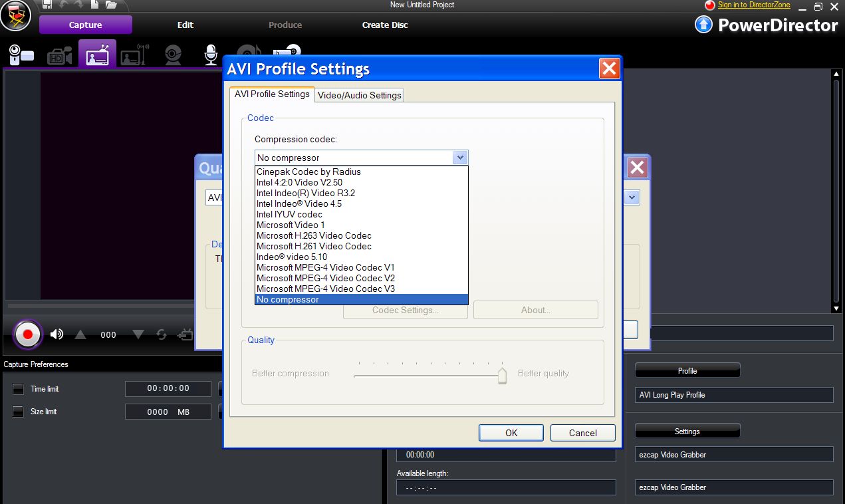Select TV signal capture source icon
The height and width of the screenshot is (504, 845).
click(97, 54)
